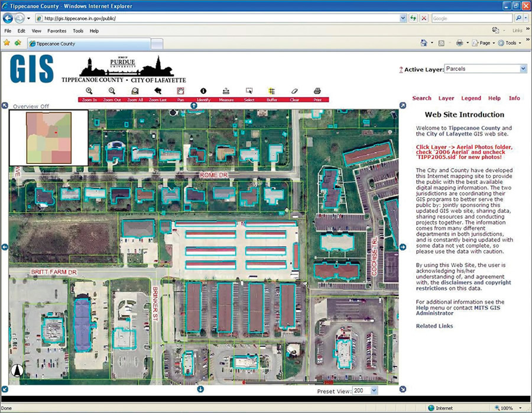Choose the Select tool icon
532x413 pixels.
[x=249, y=91]
